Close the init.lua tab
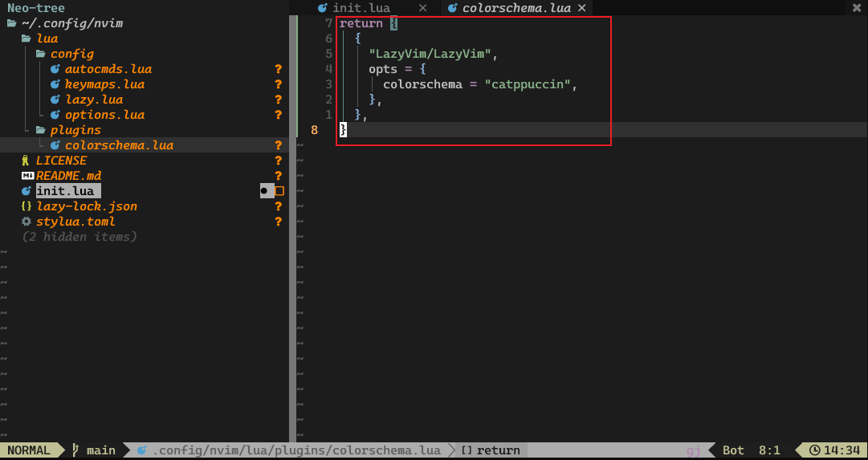 point(423,8)
